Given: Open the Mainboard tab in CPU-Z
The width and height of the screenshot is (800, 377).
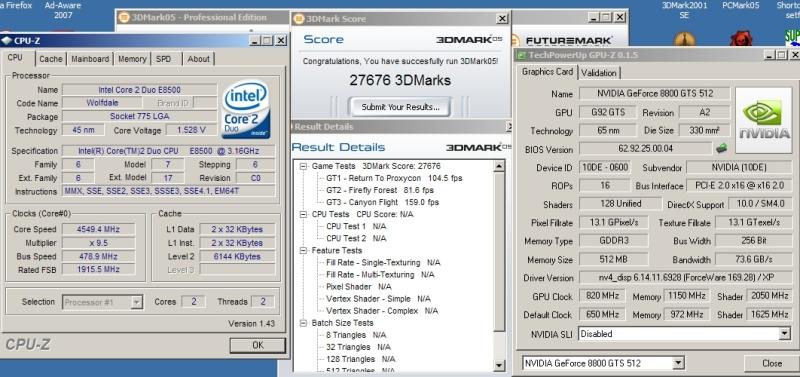Looking at the screenshot, I should [90, 59].
